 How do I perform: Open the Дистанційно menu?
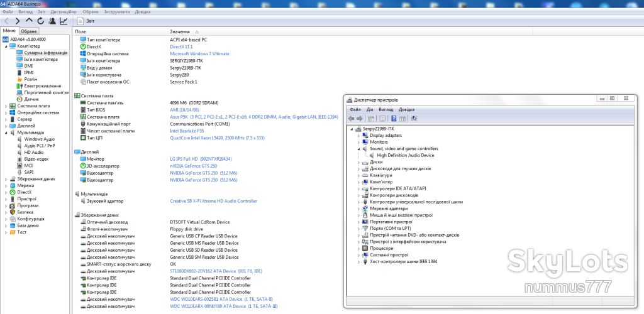64,12
